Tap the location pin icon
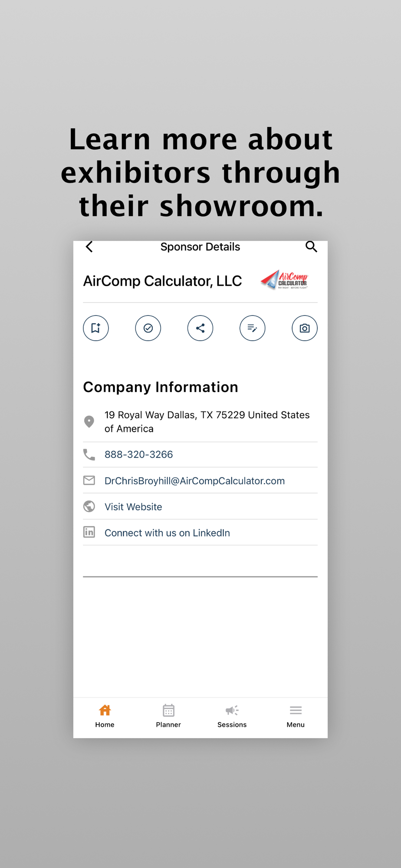Screen dimensions: 401x868 pyautogui.click(x=89, y=422)
